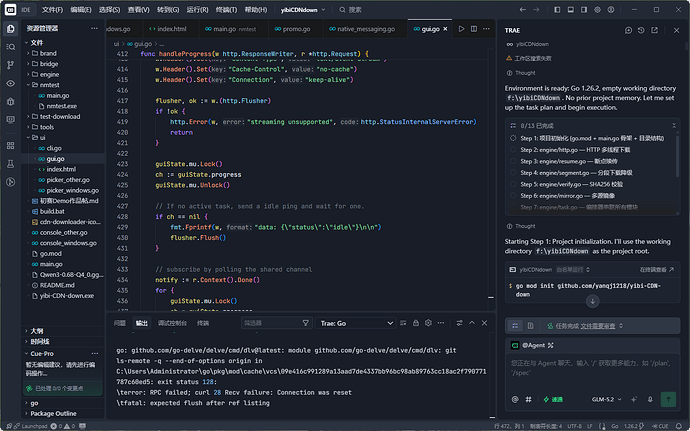Split the editor with the split icon

(474, 29)
